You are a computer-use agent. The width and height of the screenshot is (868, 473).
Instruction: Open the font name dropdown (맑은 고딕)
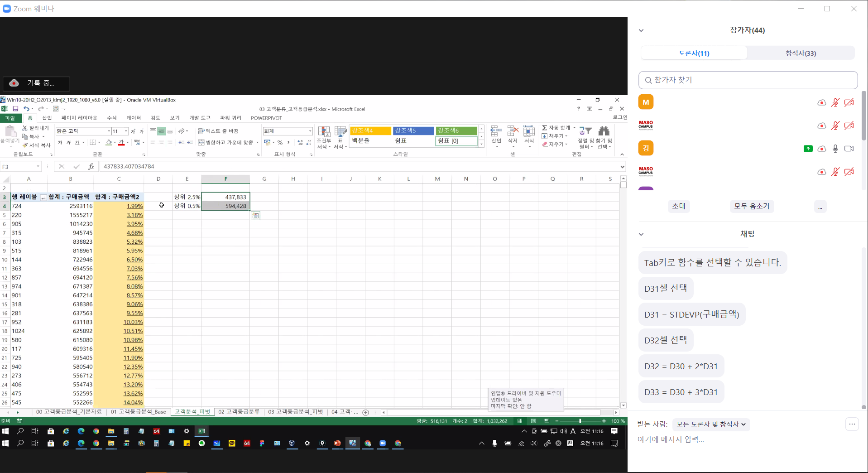109,131
